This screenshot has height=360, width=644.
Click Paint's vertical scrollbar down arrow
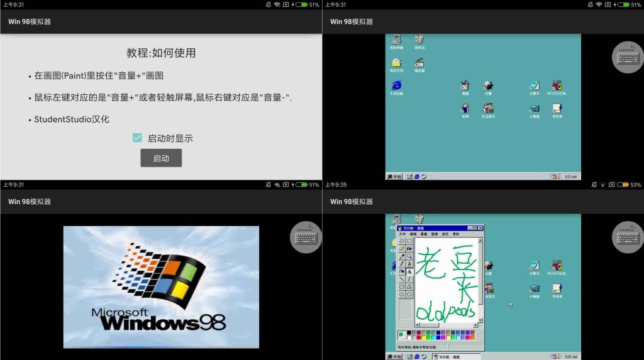(480, 320)
